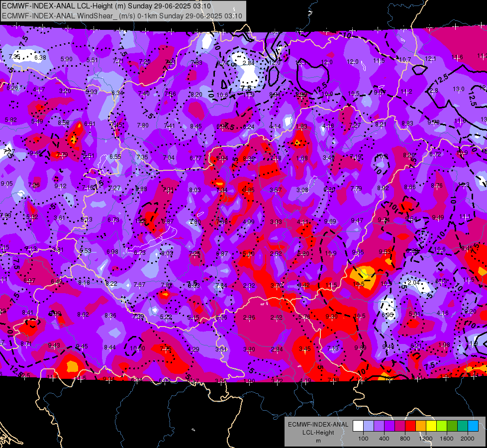The width and height of the screenshot is (487, 448).
Task: Click the grid value '5.22'
Action: 166,317
